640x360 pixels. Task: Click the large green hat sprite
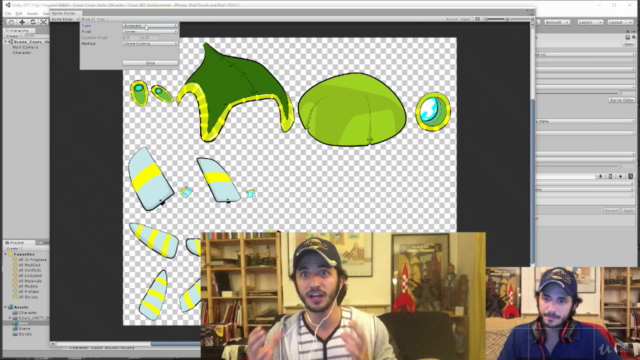coord(235,92)
